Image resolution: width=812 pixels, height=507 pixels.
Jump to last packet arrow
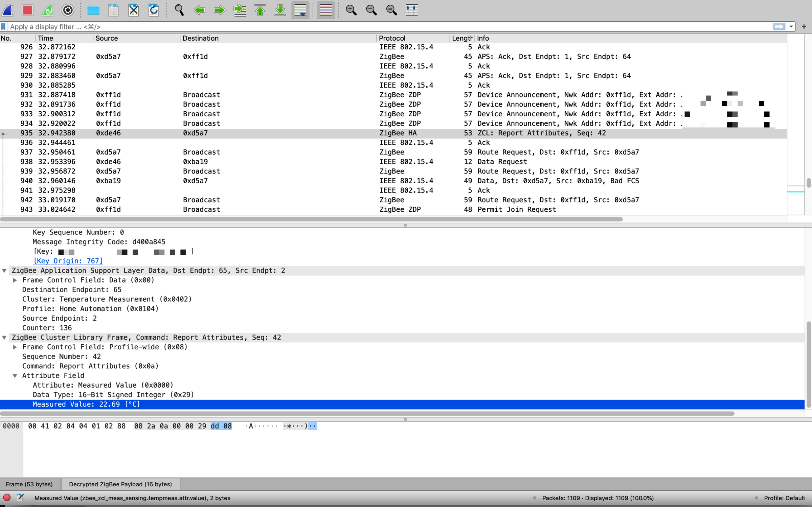[280, 10]
